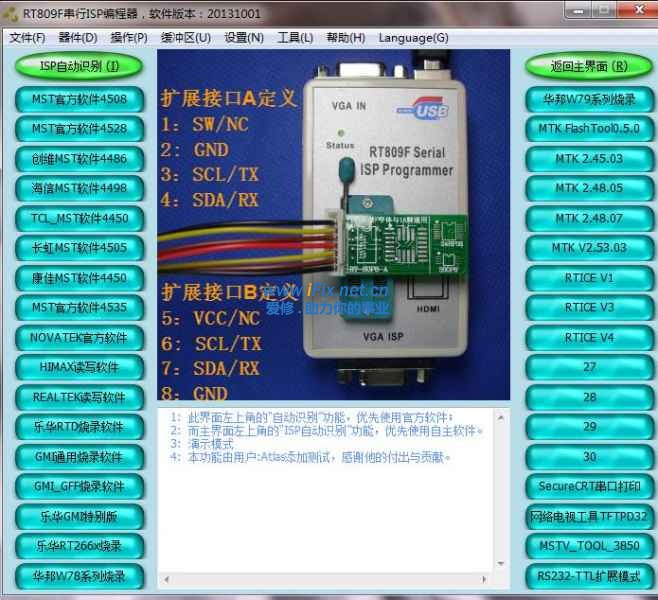
Task: Launch TCL_MST软件4450
Action: tap(79, 219)
